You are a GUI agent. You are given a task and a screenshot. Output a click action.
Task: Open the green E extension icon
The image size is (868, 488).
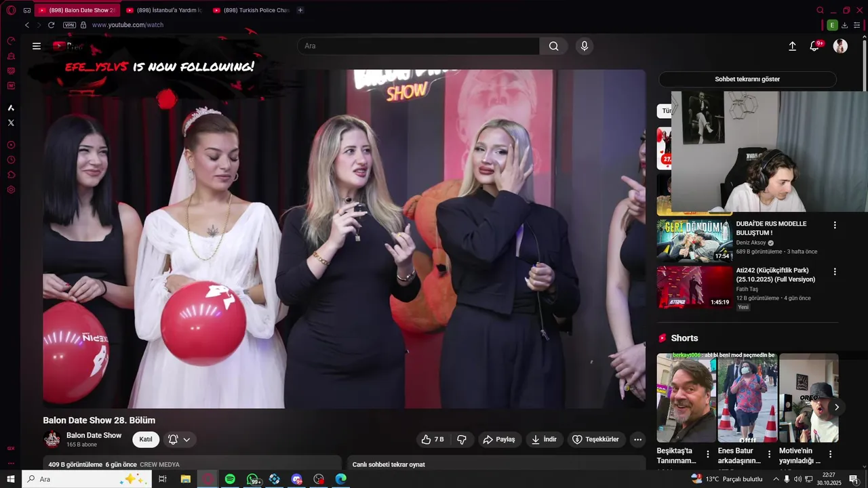[832, 25]
